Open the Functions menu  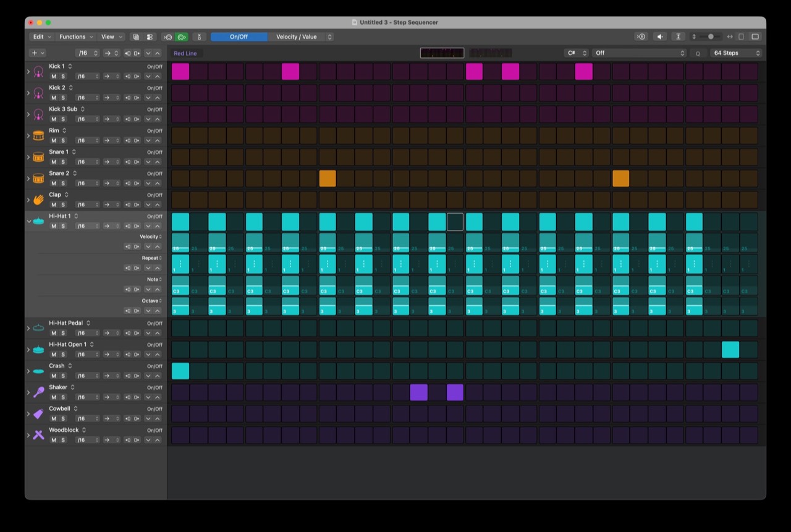click(76, 37)
